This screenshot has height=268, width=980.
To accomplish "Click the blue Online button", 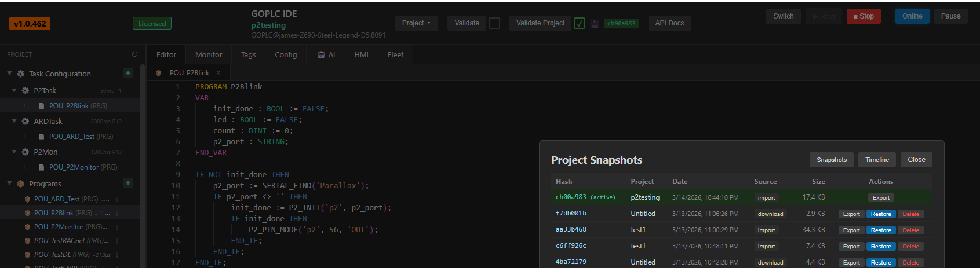I will [x=912, y=16].
